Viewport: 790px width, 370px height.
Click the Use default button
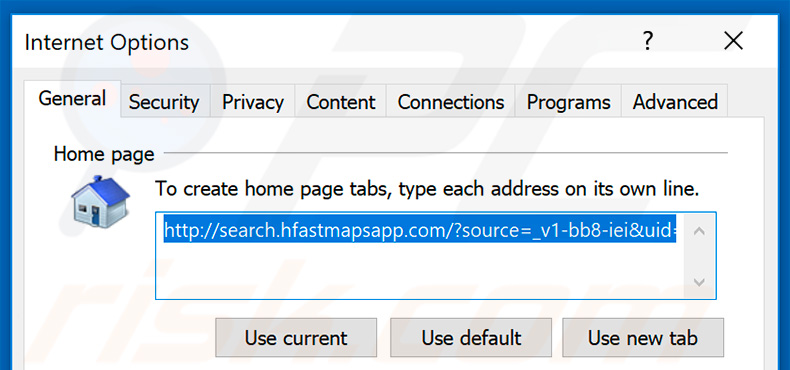[471, 337]
